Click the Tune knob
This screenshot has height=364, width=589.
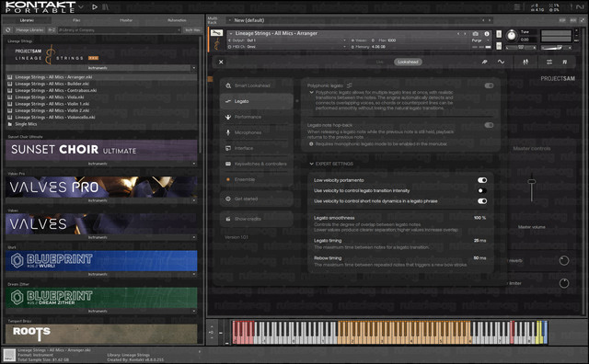tap(512, 36)
